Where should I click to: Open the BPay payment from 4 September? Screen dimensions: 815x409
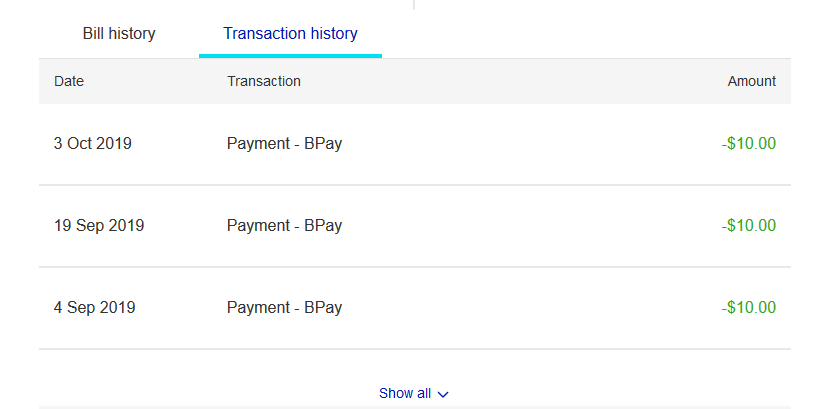(x=284, y=308)
